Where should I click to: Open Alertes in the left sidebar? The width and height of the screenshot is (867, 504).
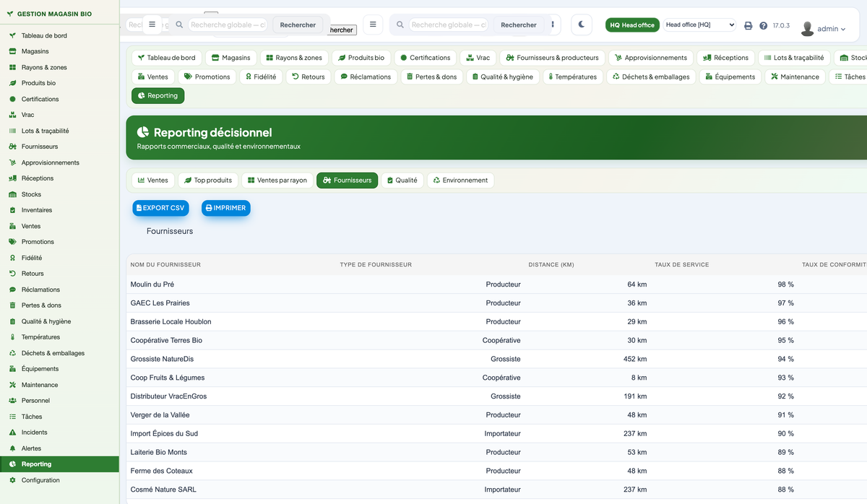click(x=59, y=448)
